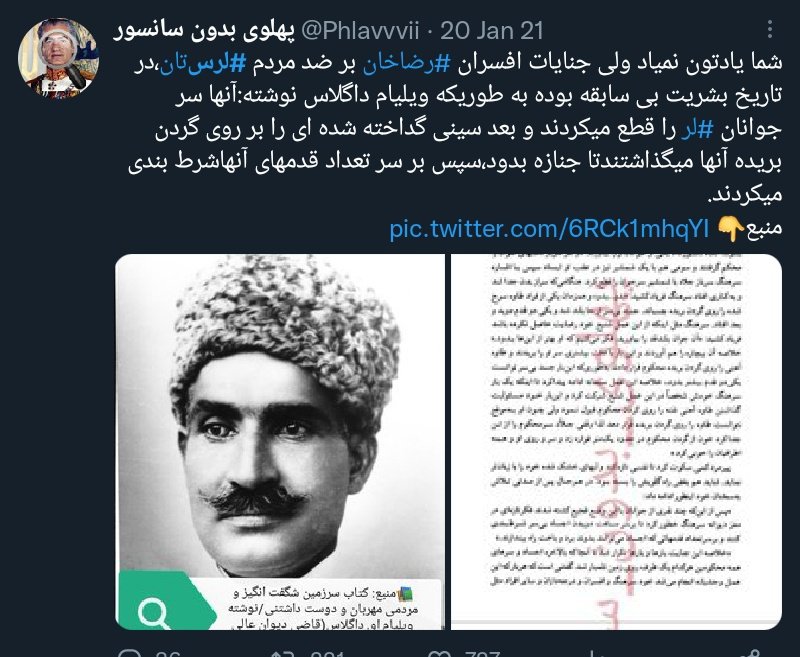The width and height of the screenshot is (800, 657).
Task: Open the #لر hashtag in the third line
Action: tap(697, 130)
